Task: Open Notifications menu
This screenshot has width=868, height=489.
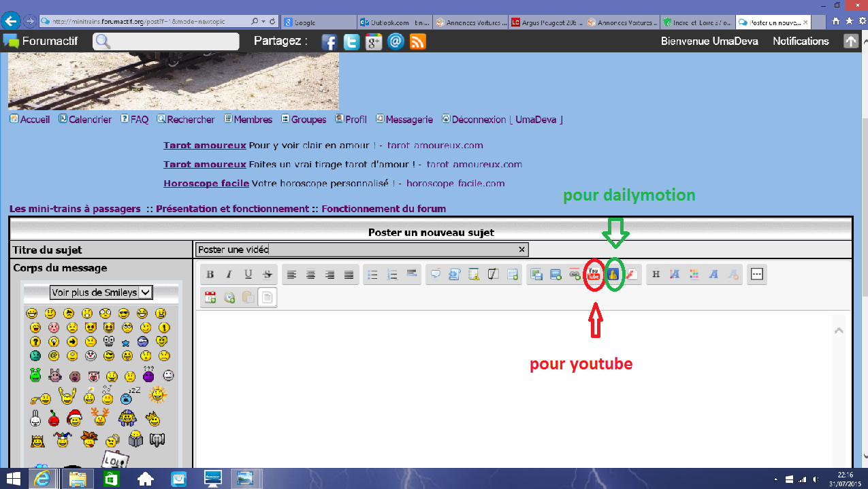Action: click(801, 41)
